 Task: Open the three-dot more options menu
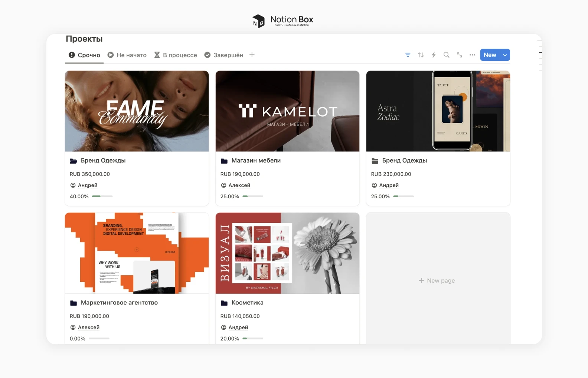coord(472,55)
